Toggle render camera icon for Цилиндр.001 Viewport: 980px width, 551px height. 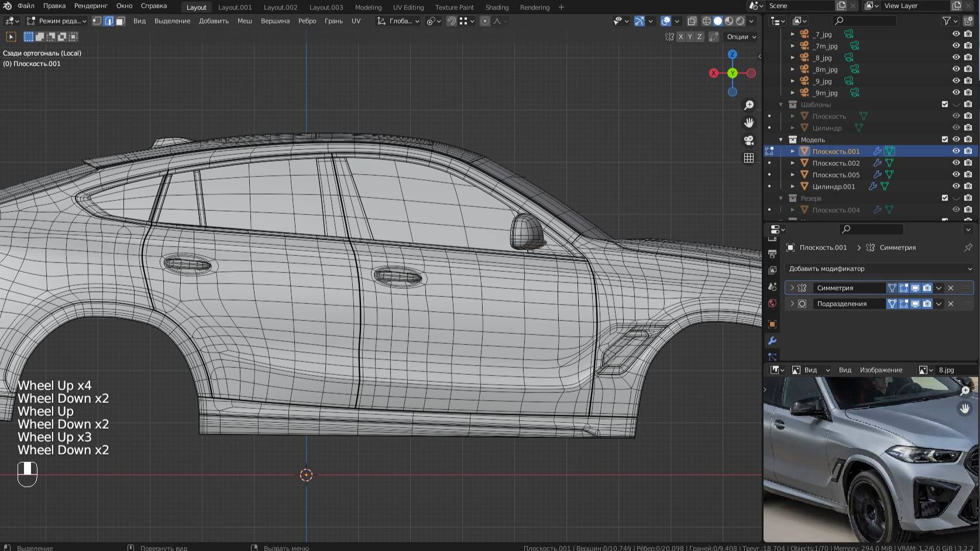tap(968, 186)
